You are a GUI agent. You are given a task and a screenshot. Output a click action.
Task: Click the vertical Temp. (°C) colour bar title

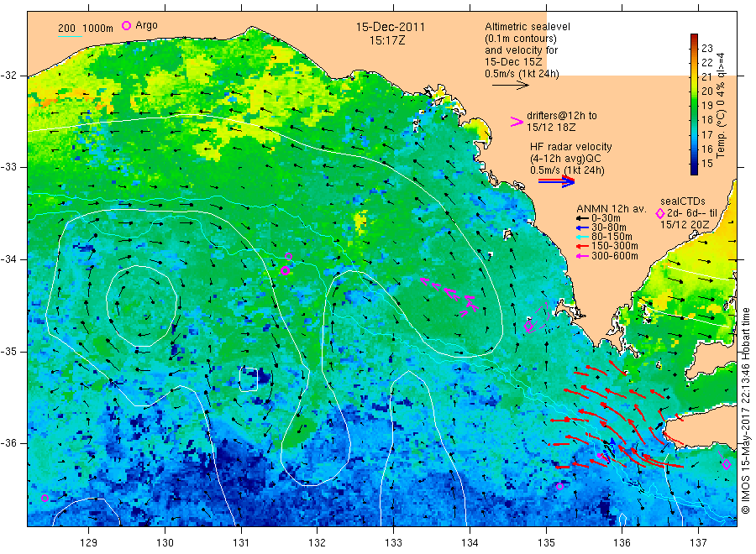pos(721,105)
